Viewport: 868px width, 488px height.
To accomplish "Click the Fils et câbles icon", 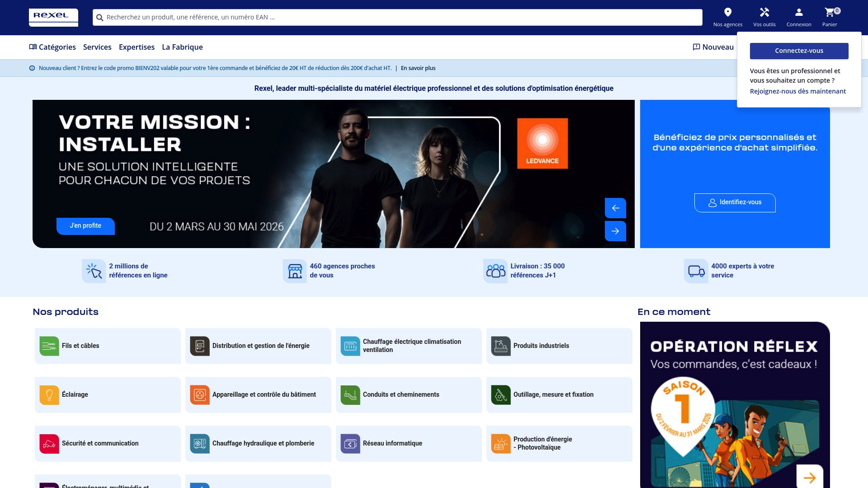I will click(x=49, y=346).
